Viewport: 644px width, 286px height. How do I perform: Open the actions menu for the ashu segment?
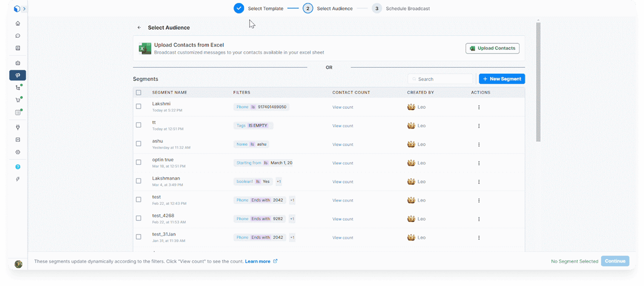(x=479, y=144)
